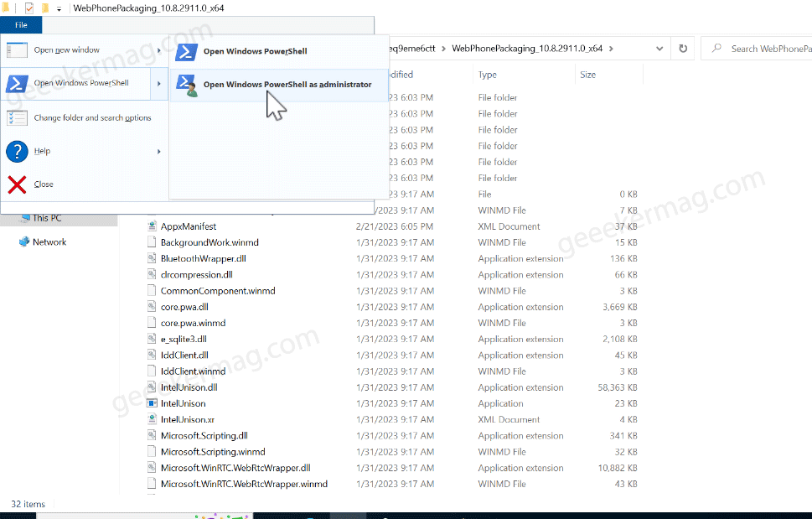This screenshot has width=812, height=519.
Task: Select Open Windows PowerShell as administrator
Action: click(x=278, y=85)
